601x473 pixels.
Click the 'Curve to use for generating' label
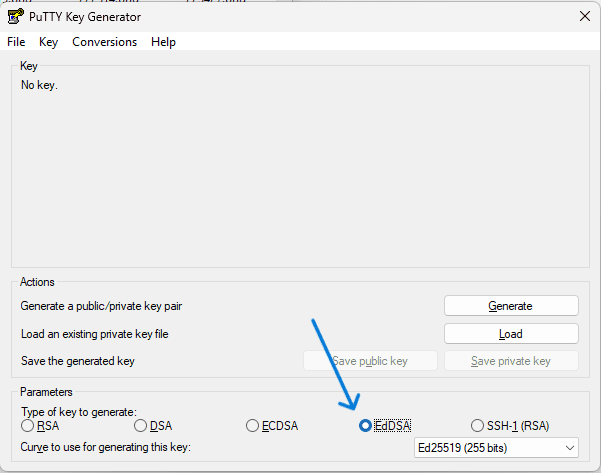coord(105,447)
